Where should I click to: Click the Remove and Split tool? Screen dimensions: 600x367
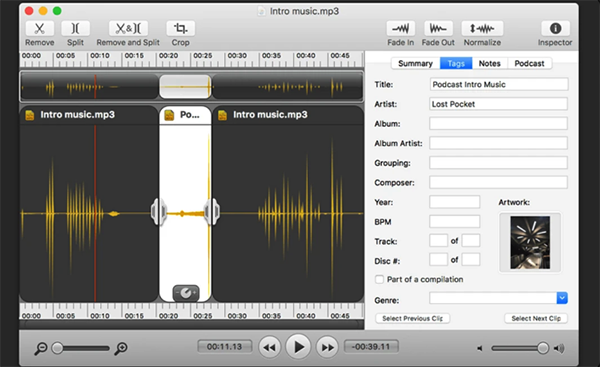coord(128,29)
